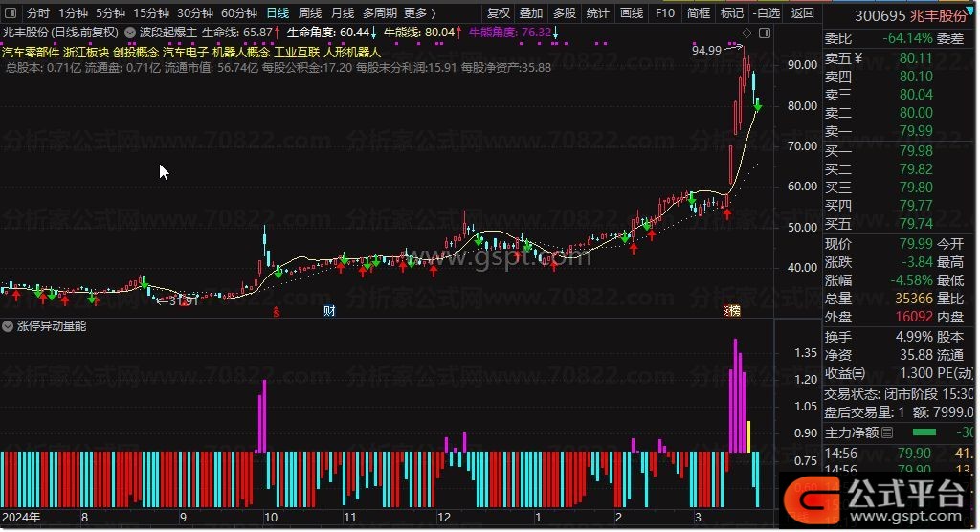Select the 买五 price 79.74
The height and width of the screenshot is (532, 980).
(x=916, y=223)
